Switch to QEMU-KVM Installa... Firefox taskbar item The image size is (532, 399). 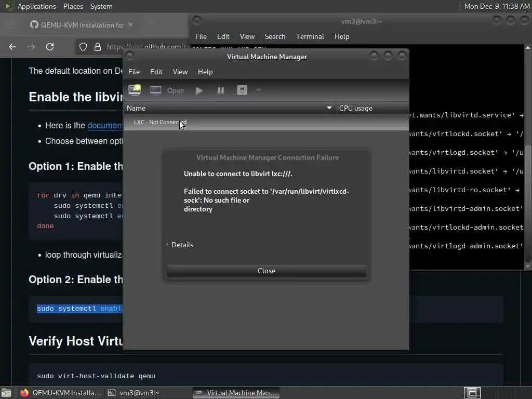(x=61, y=393)
